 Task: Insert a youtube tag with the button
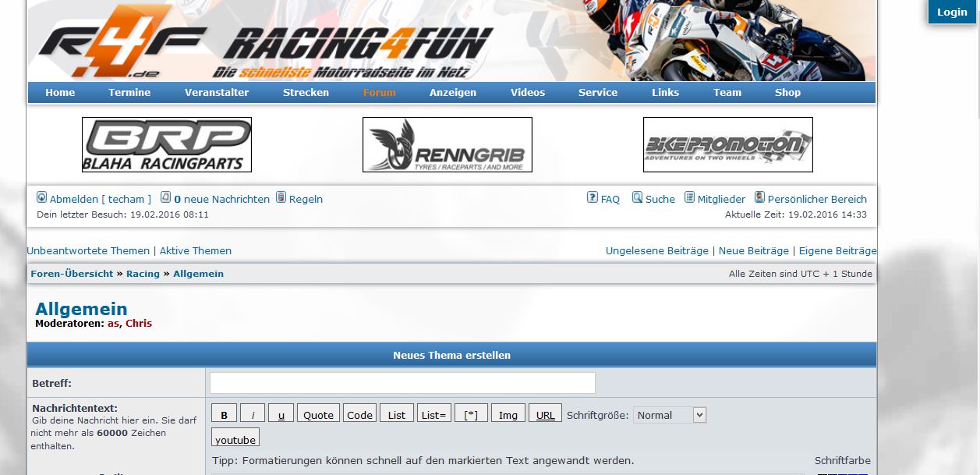tap(235, 439)
